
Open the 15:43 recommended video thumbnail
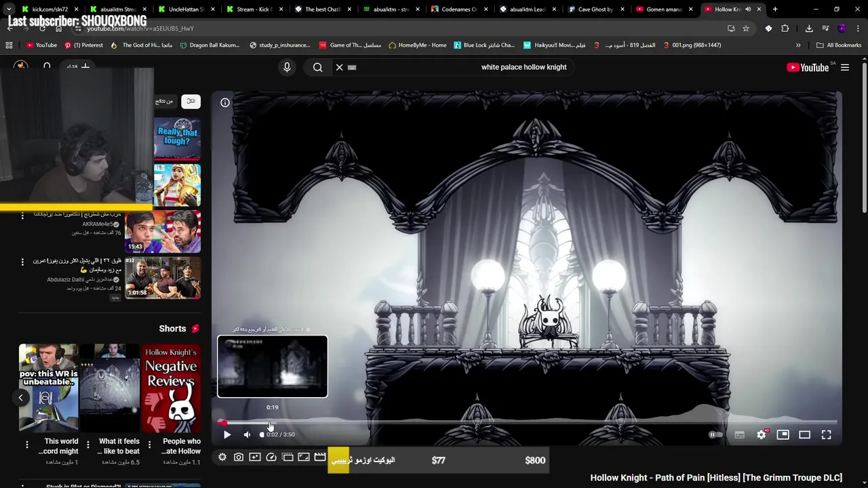click(x=163, y=231)
